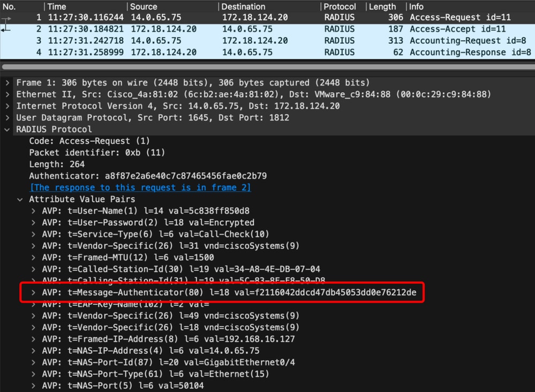Viewport: 535px width, 392px height.
Task: Expand the Called-Station-Id(30) AVP chevron
Action: 33,269
